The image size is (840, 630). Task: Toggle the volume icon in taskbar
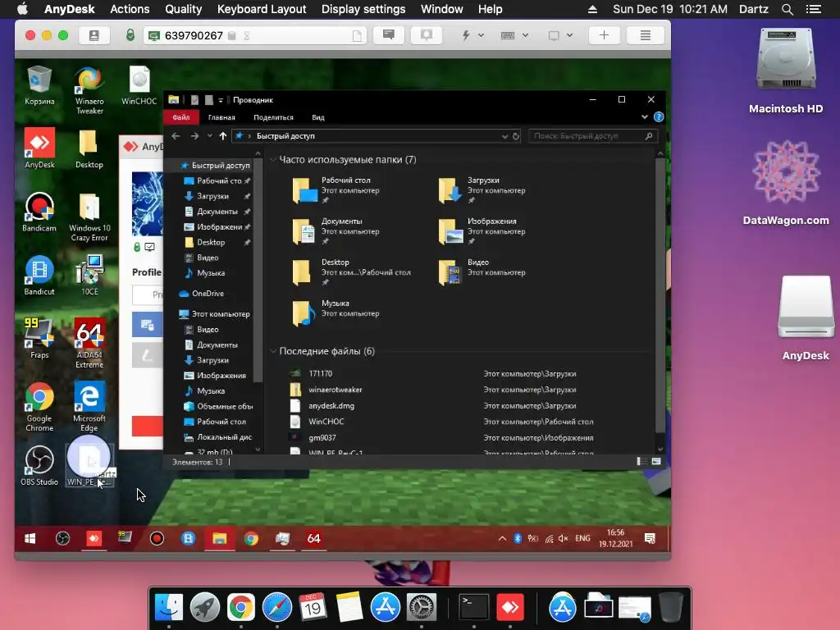(563, 538)
